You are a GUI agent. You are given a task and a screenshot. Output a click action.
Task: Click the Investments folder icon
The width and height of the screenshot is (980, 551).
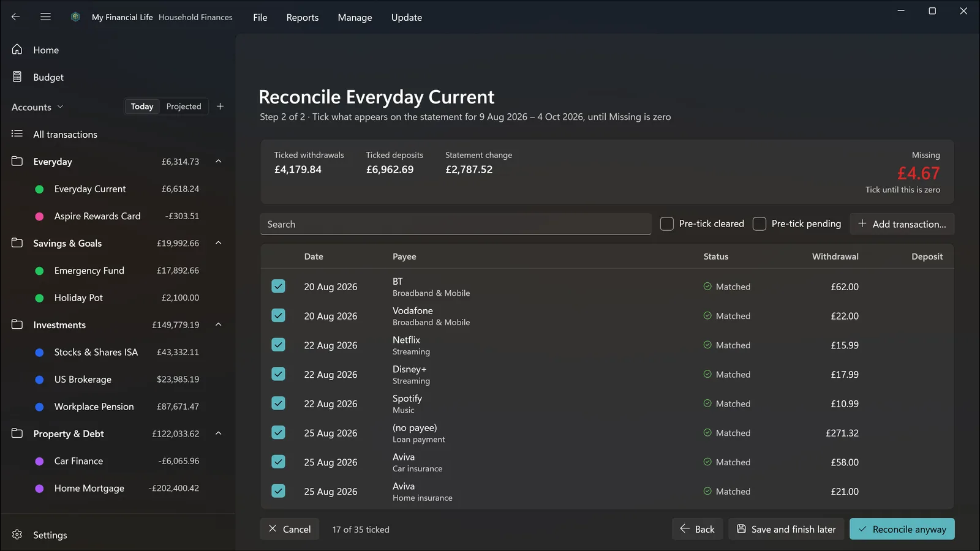point(17,324)
